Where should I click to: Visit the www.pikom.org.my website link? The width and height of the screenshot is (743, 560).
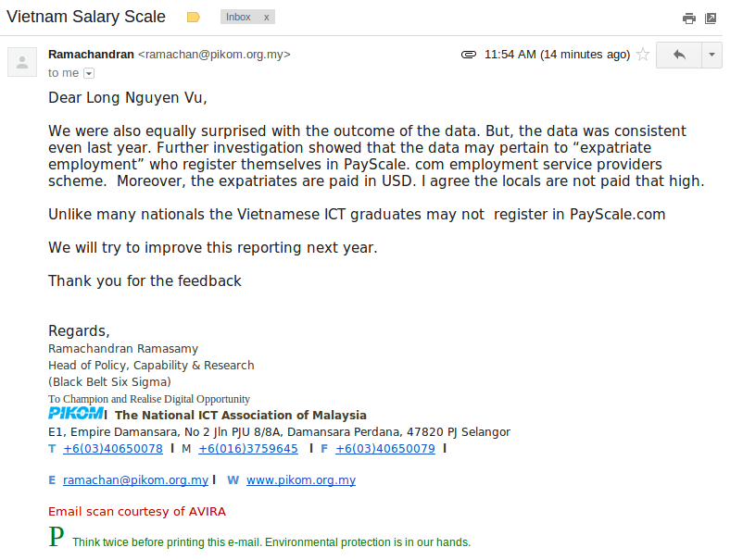301,480
